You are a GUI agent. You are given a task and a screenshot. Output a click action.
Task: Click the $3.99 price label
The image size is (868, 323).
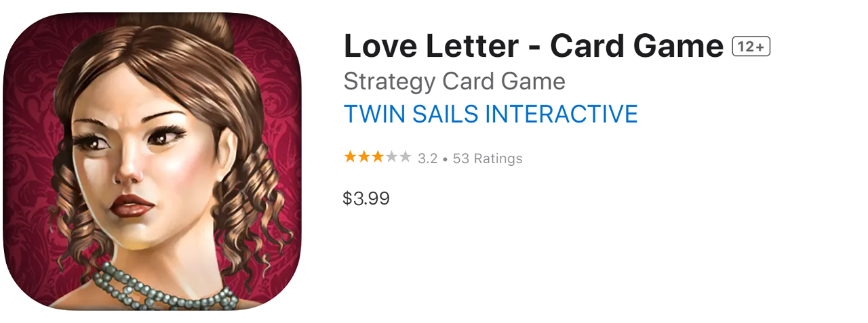point(366,198)
